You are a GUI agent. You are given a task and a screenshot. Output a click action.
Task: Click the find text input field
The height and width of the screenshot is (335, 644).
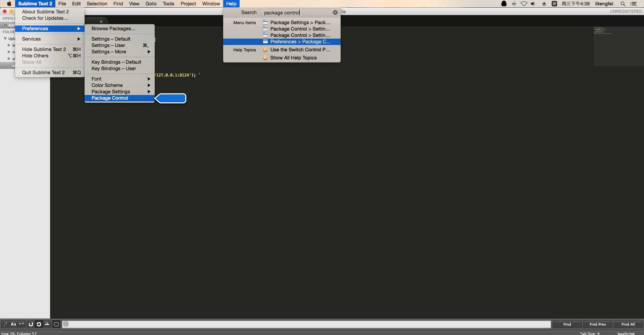[x=307, y=324]
